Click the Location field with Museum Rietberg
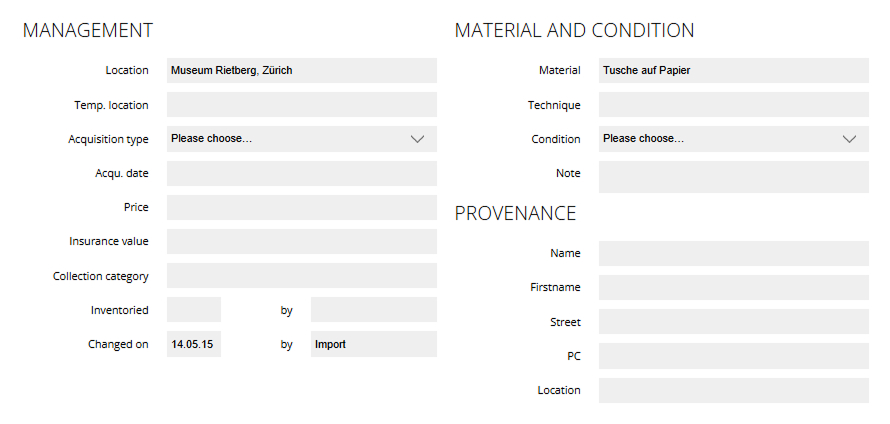This screenshot has width=890, height=424. click(301, 71)
